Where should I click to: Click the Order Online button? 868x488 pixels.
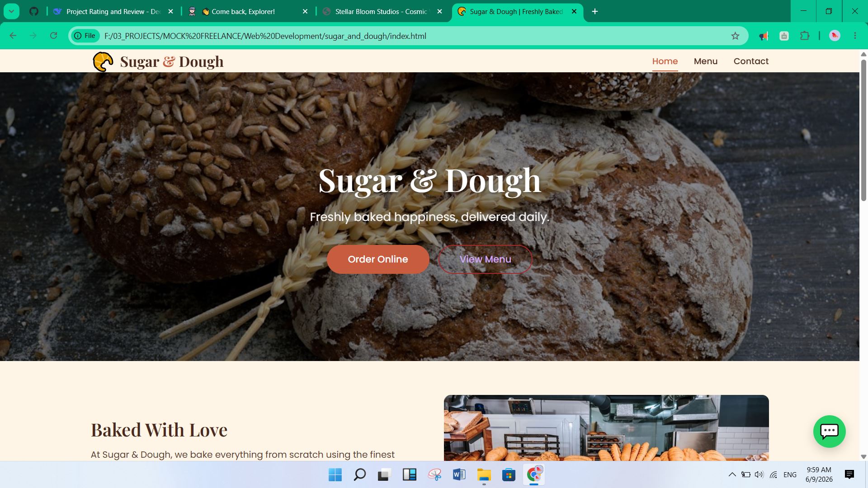pos(377,259)
